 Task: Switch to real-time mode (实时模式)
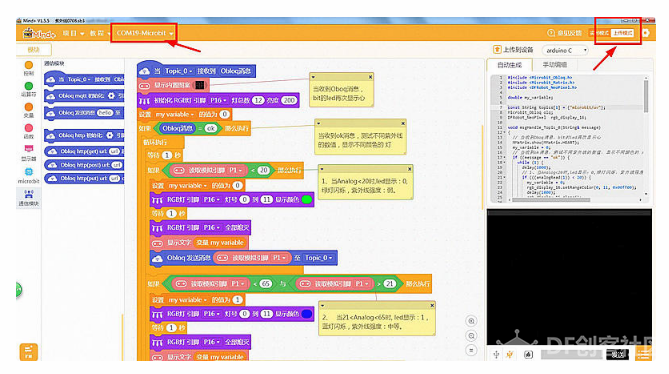(x=600, y=33)
